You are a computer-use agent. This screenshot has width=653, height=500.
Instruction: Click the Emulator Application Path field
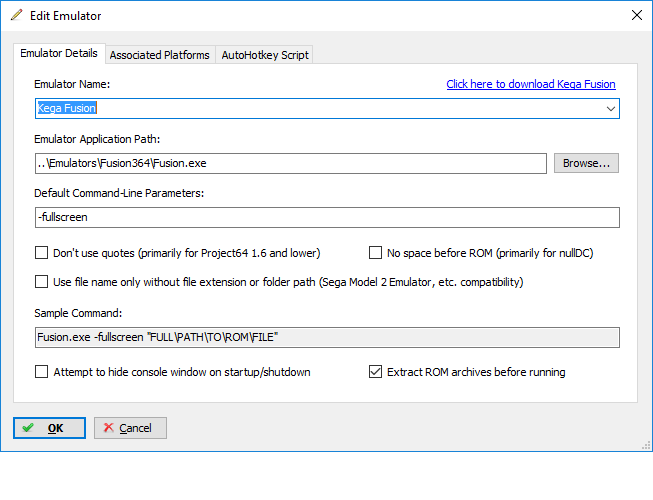[291, 163]
